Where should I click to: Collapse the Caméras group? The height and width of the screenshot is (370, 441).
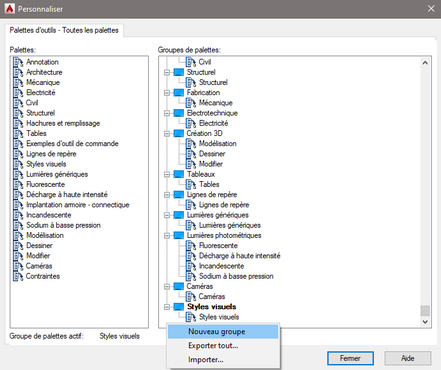[x=167, y=287]
